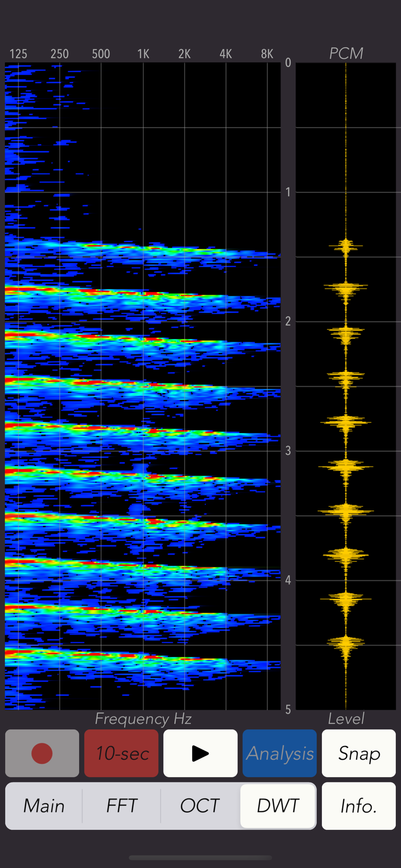Tap the 2K frequency axis label
401x868 pixels.
184,54
